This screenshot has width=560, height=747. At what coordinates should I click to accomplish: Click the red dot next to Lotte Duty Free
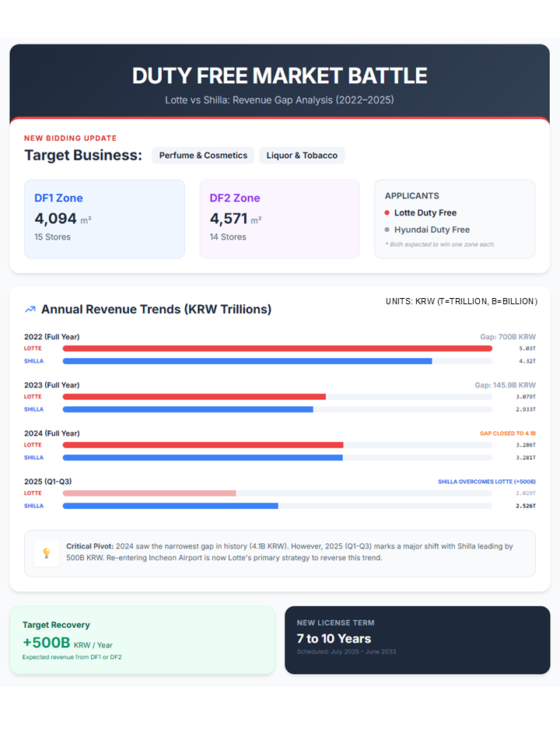[387, 212]
